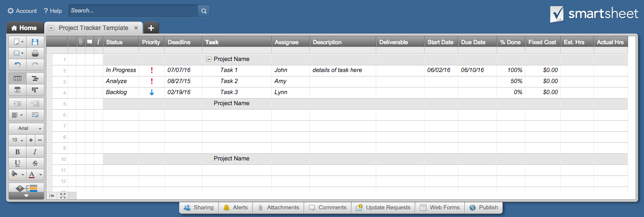
Task: Switch to Calendar view
Action: click(x=17, y=90)
